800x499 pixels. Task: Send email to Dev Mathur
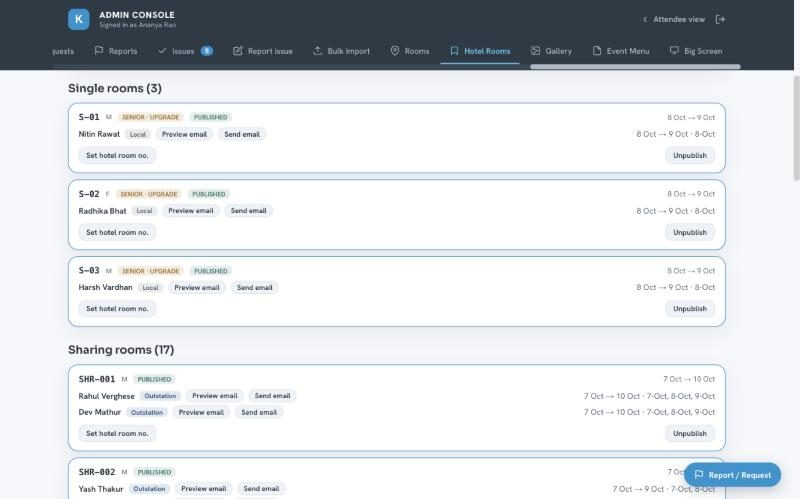tap(259, 412)
